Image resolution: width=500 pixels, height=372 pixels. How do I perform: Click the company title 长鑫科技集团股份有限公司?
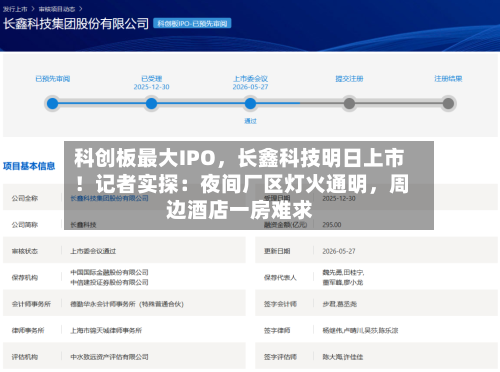(76, 24)
